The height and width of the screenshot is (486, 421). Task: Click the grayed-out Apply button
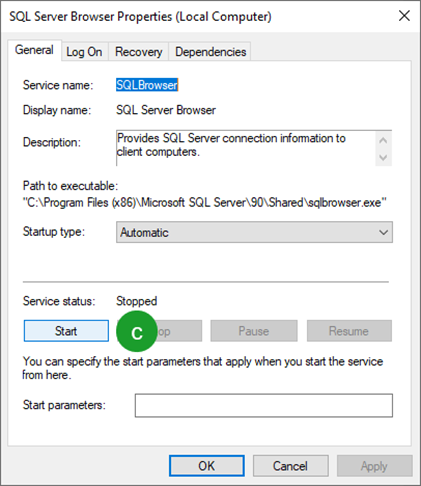pyautogui.click(x=374, y=466)
